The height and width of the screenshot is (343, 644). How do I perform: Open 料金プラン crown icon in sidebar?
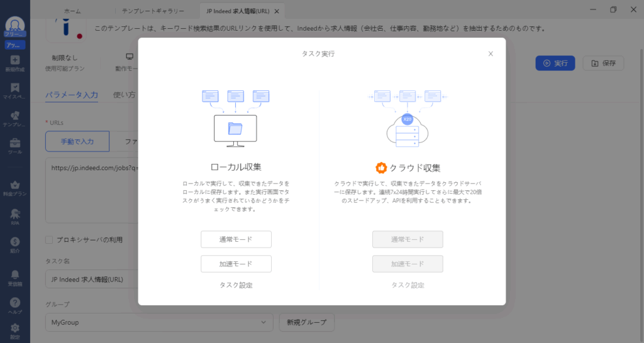click(15, 188)
